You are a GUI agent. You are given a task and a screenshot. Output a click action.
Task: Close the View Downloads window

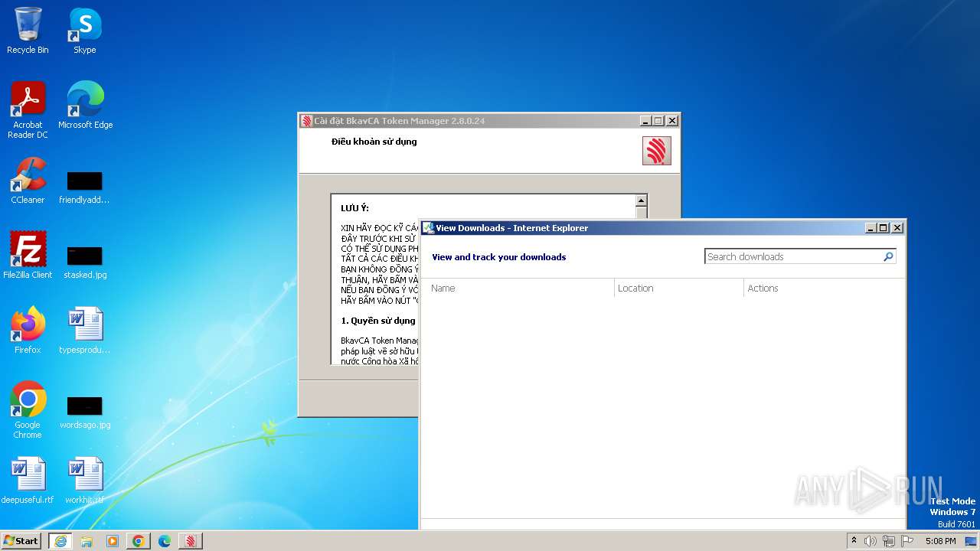pos(897,228)
